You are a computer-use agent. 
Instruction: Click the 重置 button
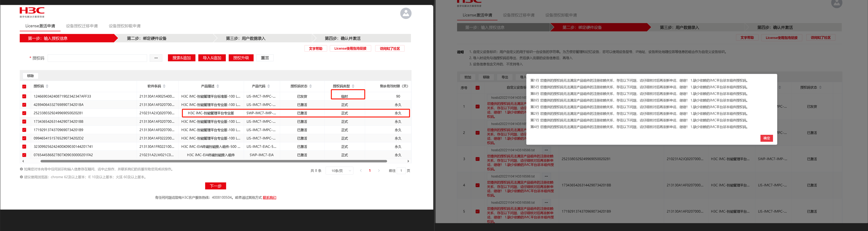tap(265, 58)
